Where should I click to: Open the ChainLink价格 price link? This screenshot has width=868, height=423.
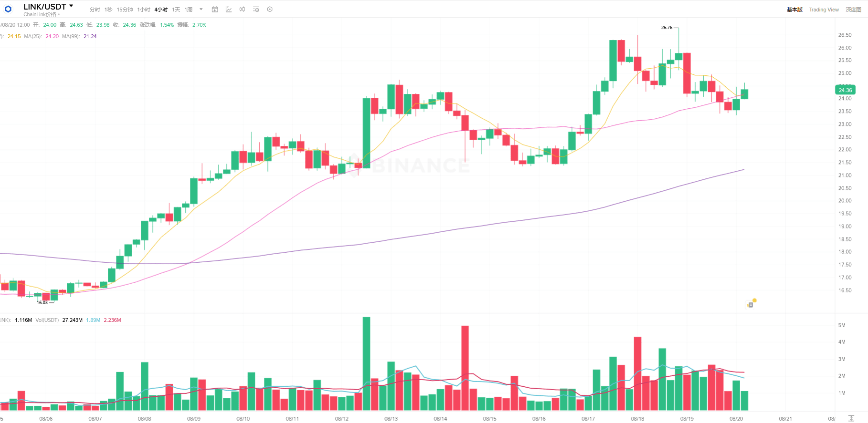tap(40, 14)
